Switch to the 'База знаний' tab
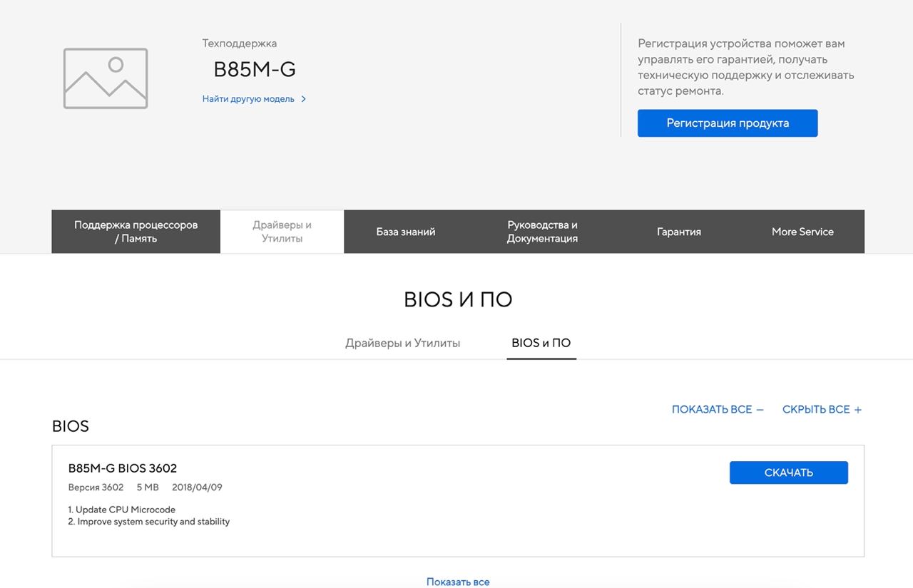 point(406,232)
